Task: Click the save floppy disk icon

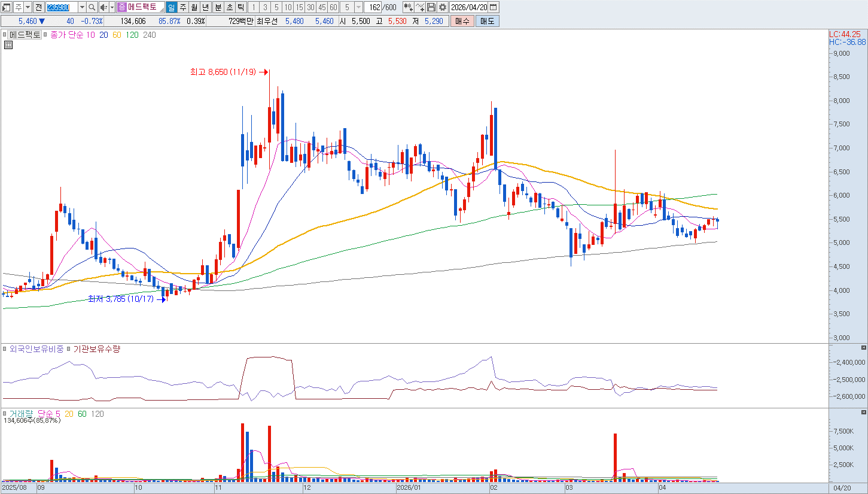Action: coord(431,7)
